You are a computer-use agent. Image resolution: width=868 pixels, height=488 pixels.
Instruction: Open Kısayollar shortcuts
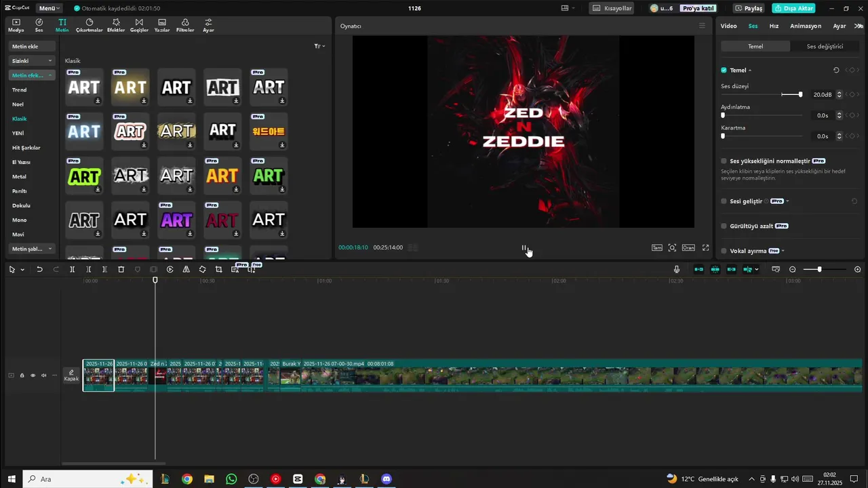tap(612, 8)
